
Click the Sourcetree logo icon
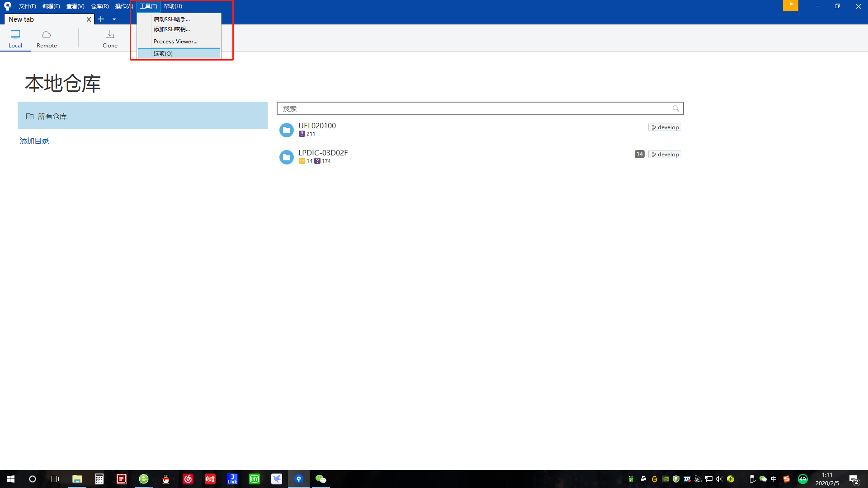(x=8, y=6)
